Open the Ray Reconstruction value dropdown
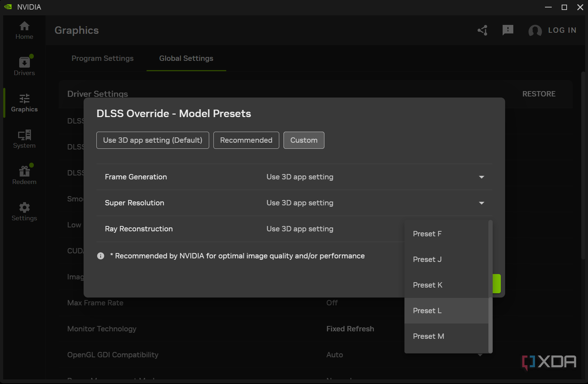Image resolution: width=588 pixels, height=384 pixels. pyautogui.click(x=300, y=229)
